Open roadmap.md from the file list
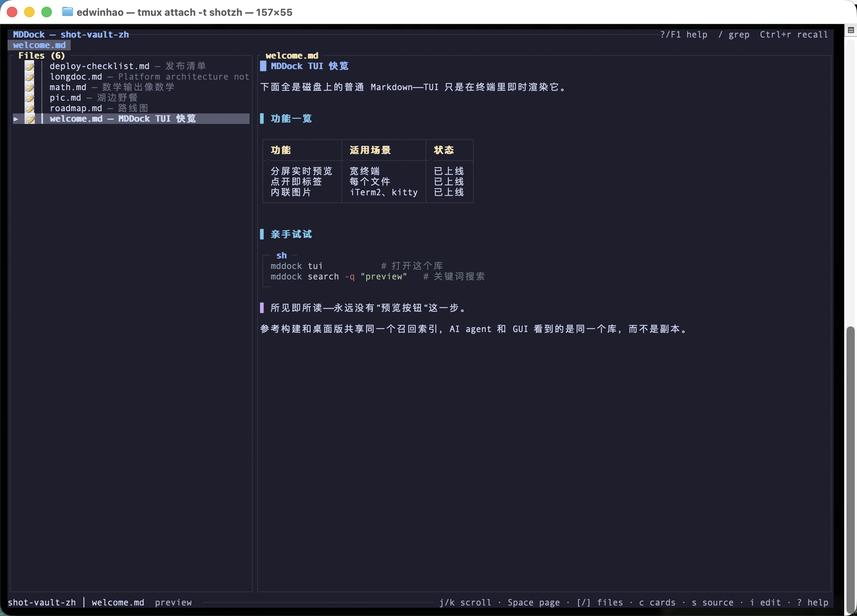Viewport: 857px width, 616px height. (99, 109)
